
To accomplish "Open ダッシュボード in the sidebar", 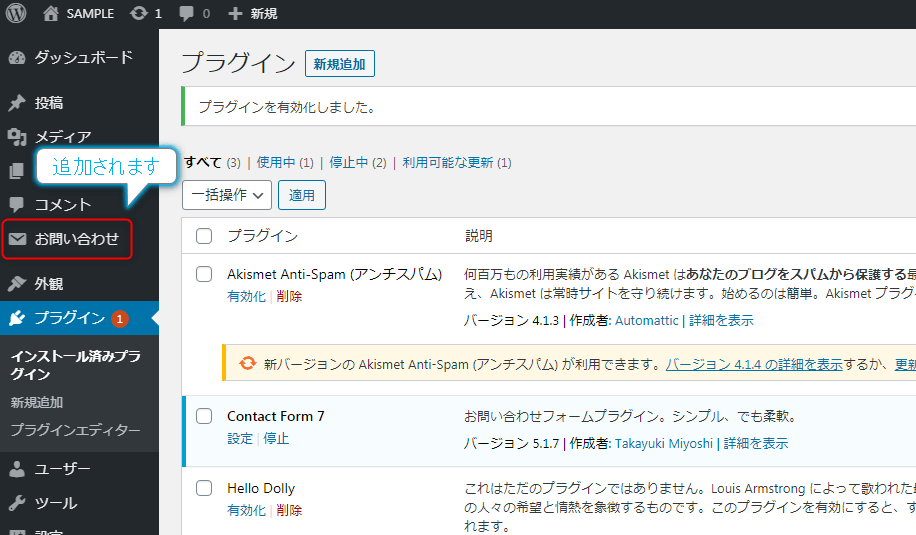I will (x=84, y=57).
